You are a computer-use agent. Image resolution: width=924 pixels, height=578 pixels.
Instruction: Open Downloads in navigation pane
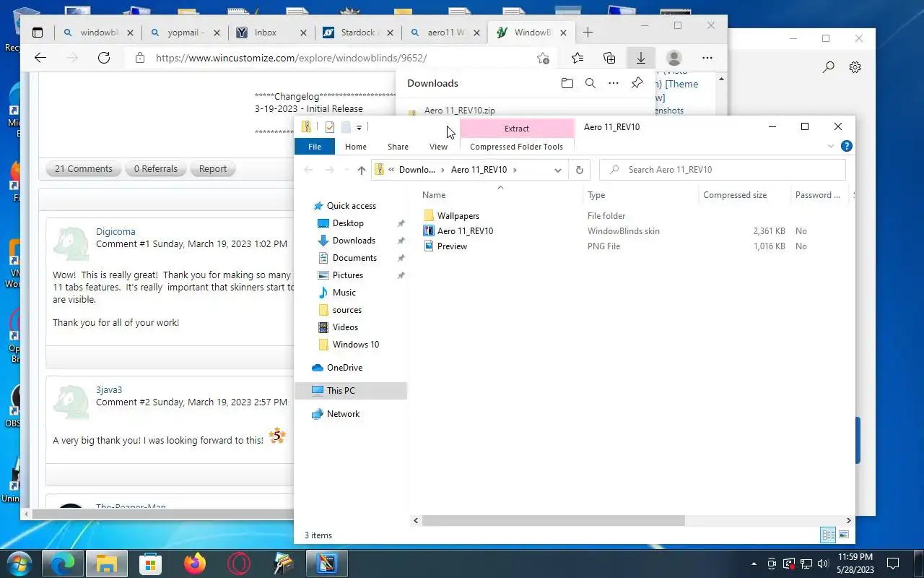coord(354,241)
